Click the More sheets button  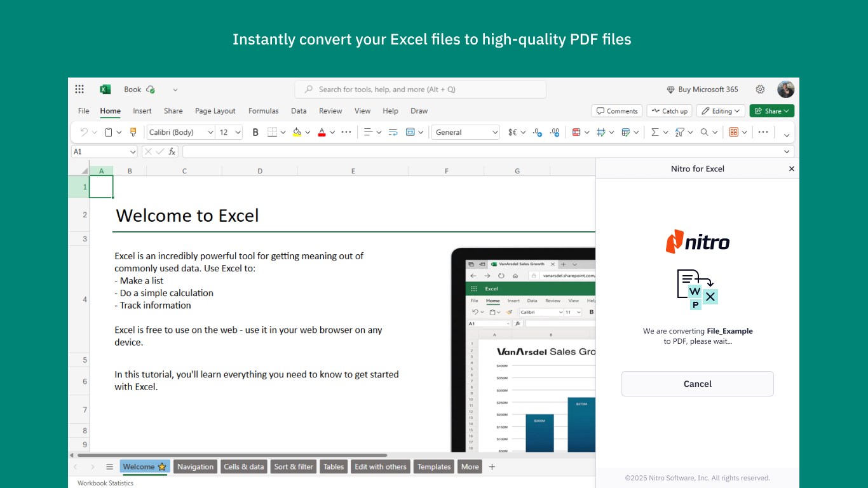(470, 467)
